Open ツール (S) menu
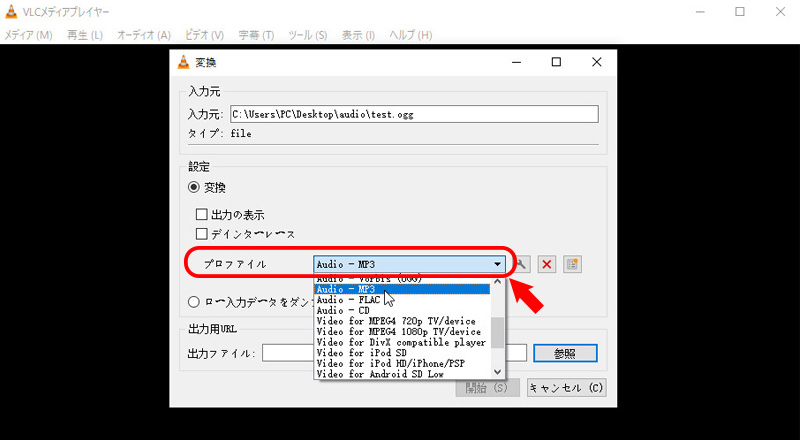Image resolution: width=800 pixels, height=440 pixels. pos(307,35)
